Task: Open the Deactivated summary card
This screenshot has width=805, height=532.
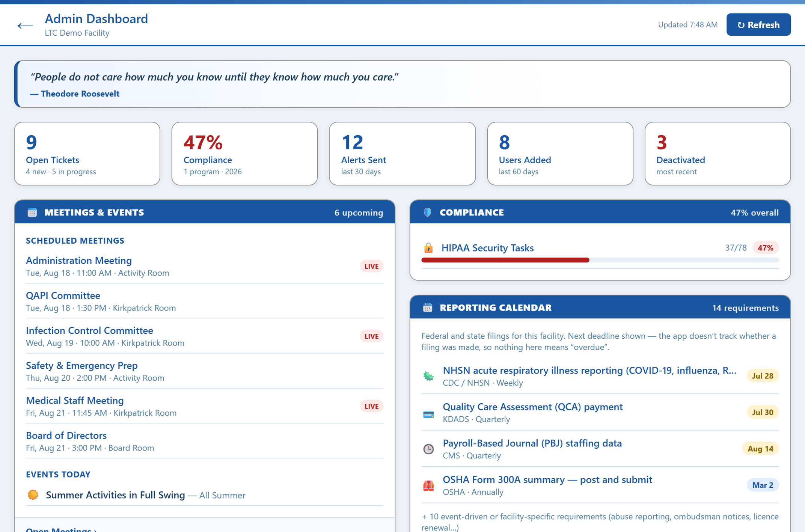Action: coord(718,154)
